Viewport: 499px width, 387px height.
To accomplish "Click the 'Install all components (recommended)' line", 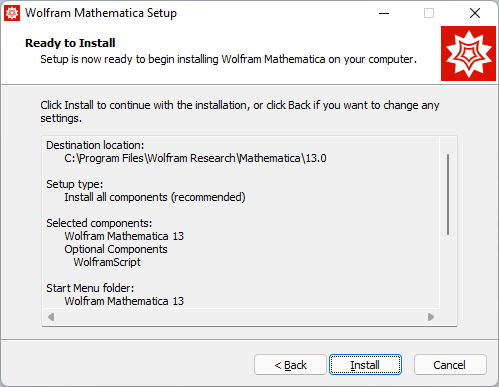I will (x=155, y=197).
